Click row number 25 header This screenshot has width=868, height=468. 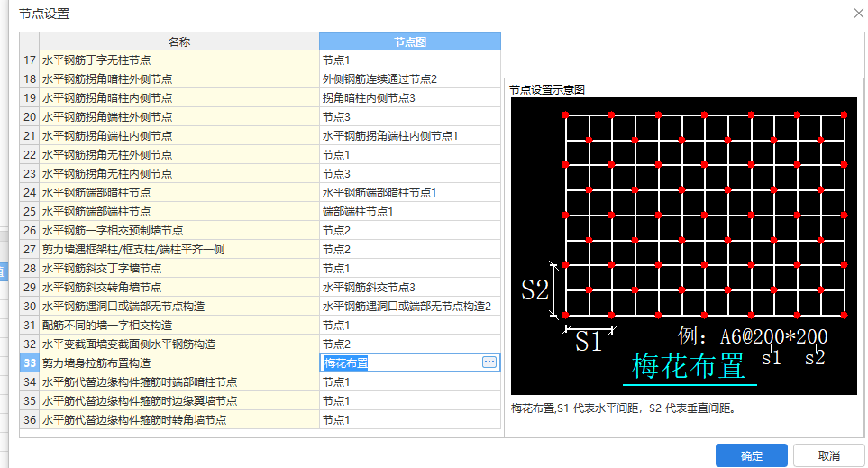pos(30,212)
